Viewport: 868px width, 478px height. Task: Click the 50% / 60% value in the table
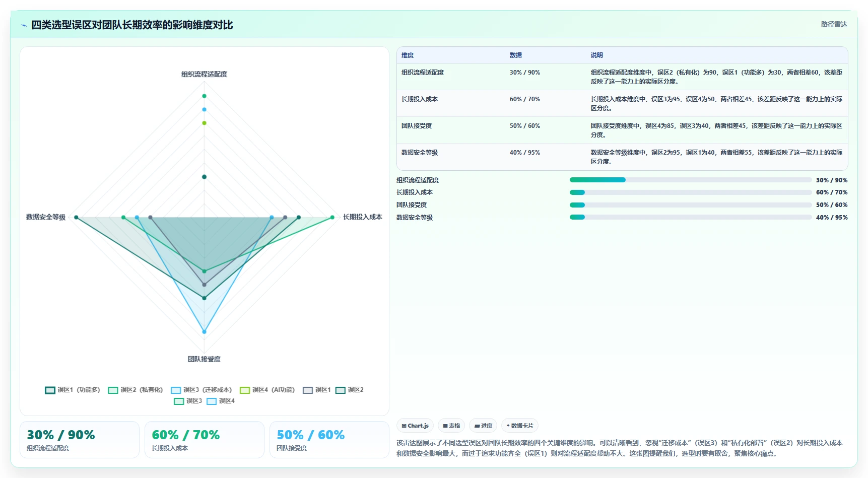[x=525, y=126]
